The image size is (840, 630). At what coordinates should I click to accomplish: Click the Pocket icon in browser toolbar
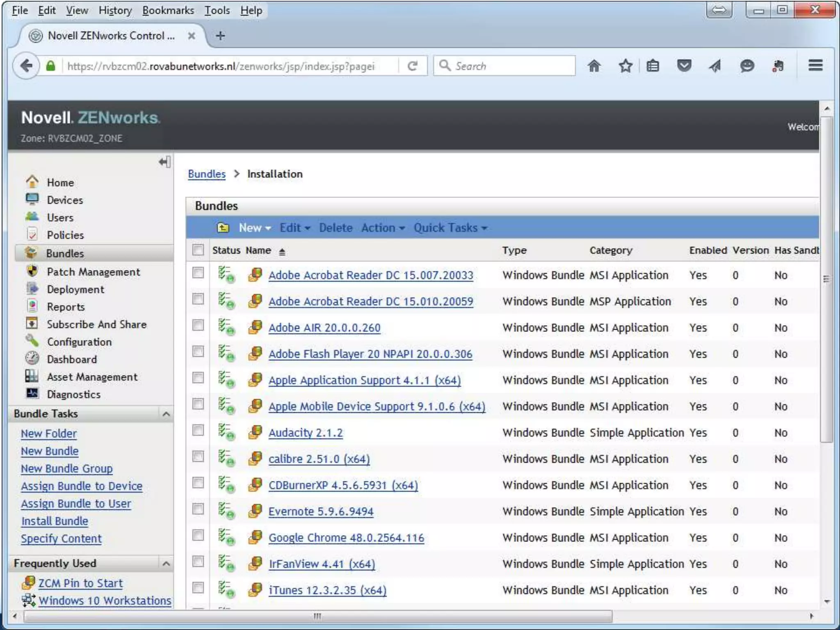tap(684, 66)
